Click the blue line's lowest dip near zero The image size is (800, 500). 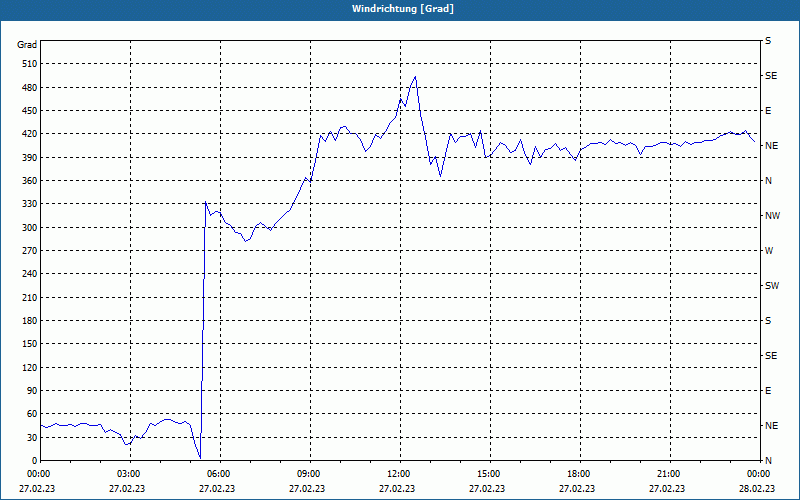pos(200,458)
